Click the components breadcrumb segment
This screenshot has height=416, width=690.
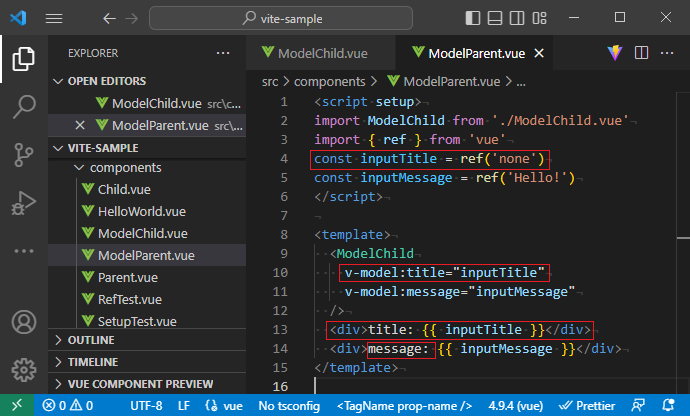[x=329, y=81]
